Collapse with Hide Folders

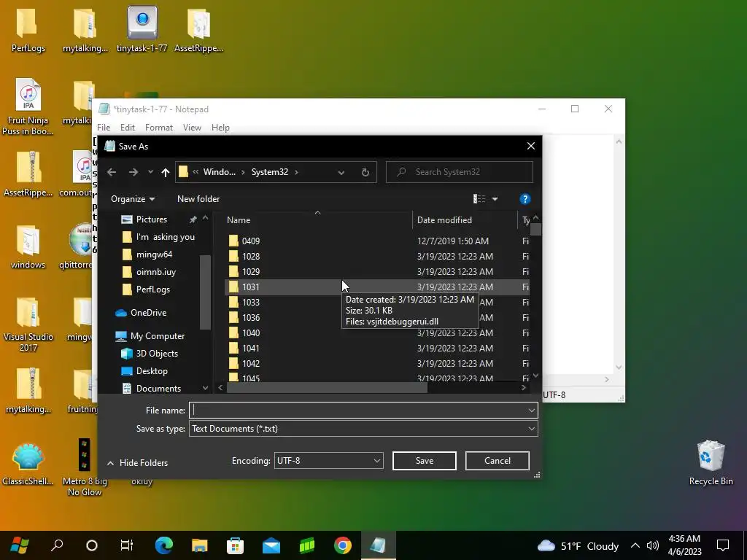(x=138, y=463)
